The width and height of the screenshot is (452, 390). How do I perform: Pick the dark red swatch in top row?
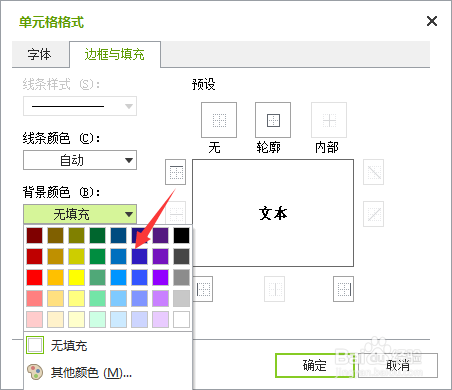click(x=35, y=235)
